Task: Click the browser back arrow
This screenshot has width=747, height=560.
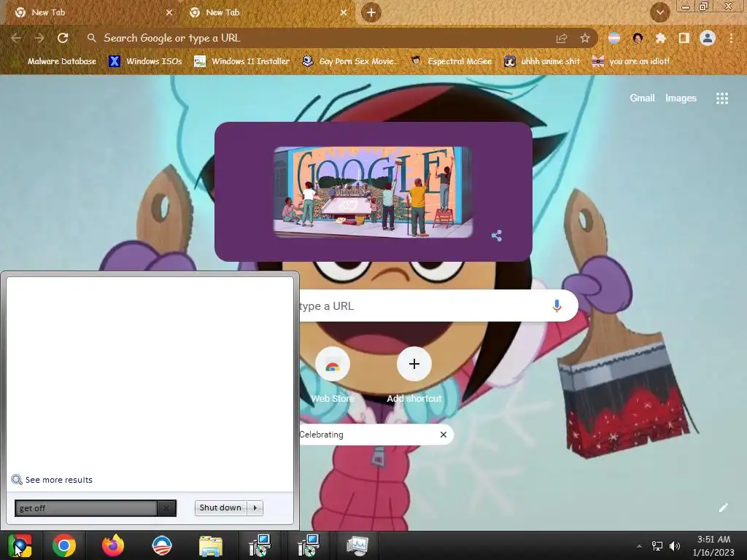Action: (16, 38)
